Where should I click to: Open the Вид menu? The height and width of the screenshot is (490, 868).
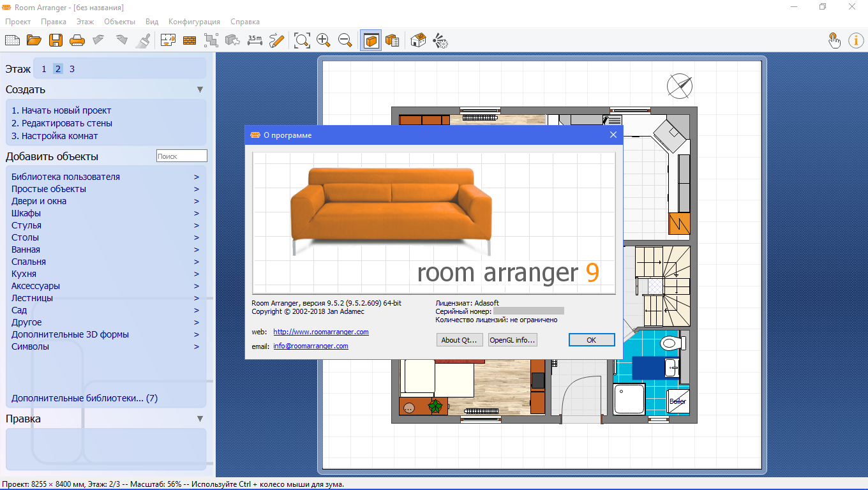pos(152,22)
